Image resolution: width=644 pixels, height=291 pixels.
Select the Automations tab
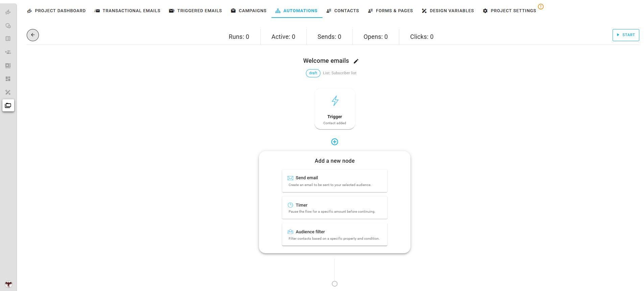click(x=296, y=11)
